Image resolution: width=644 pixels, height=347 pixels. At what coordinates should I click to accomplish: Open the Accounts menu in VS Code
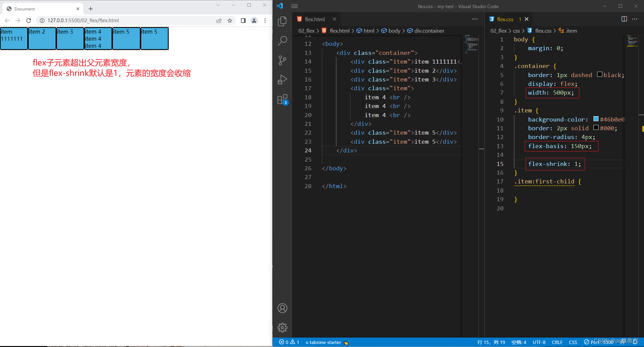[x=282, y=308]
